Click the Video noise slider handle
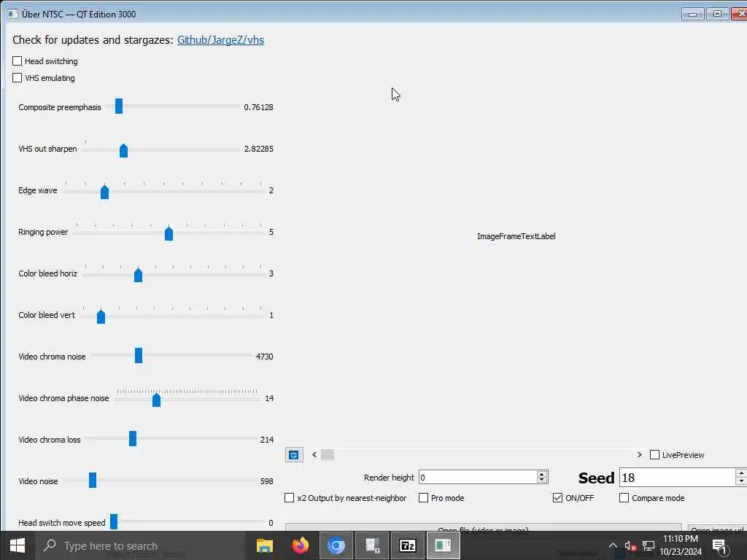Screen dimensions: 747x560 [x=93, y=480]
